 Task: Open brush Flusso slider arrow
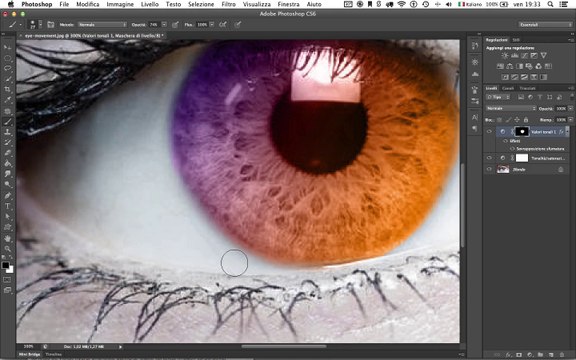click(212, 25)
